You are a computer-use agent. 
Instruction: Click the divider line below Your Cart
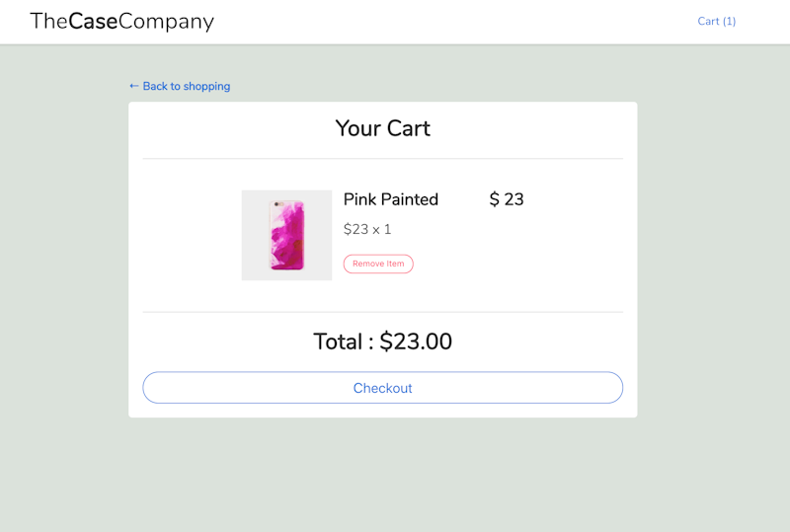(x=383, y=159)
